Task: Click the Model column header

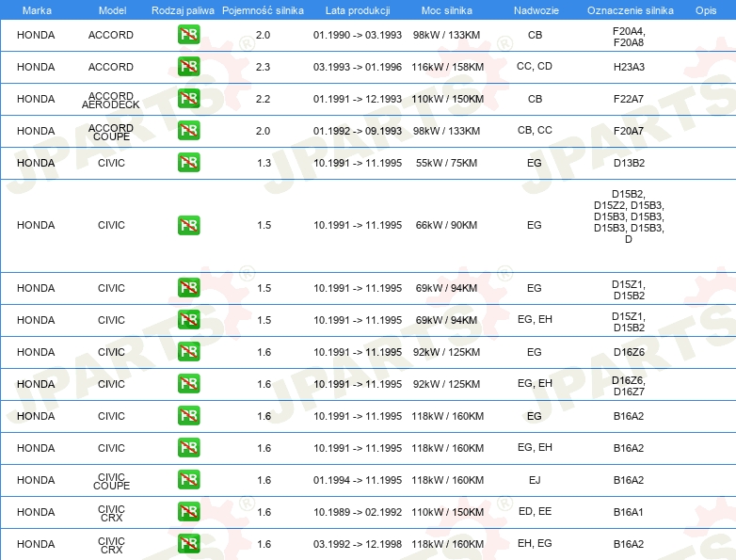Action: point(112,10)
